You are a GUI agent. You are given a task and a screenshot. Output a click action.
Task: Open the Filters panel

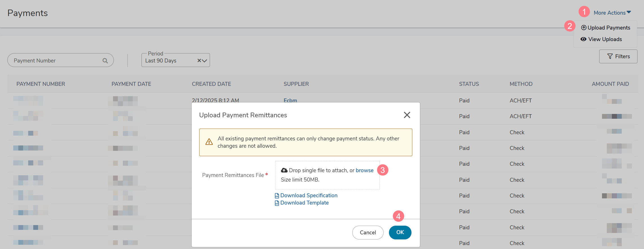[618, 56]
